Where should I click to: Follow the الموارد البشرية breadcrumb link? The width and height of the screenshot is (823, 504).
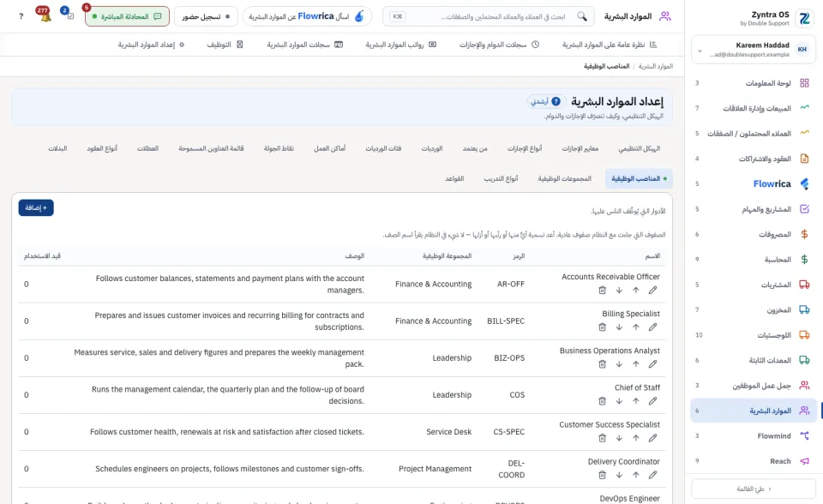(656, 66)
